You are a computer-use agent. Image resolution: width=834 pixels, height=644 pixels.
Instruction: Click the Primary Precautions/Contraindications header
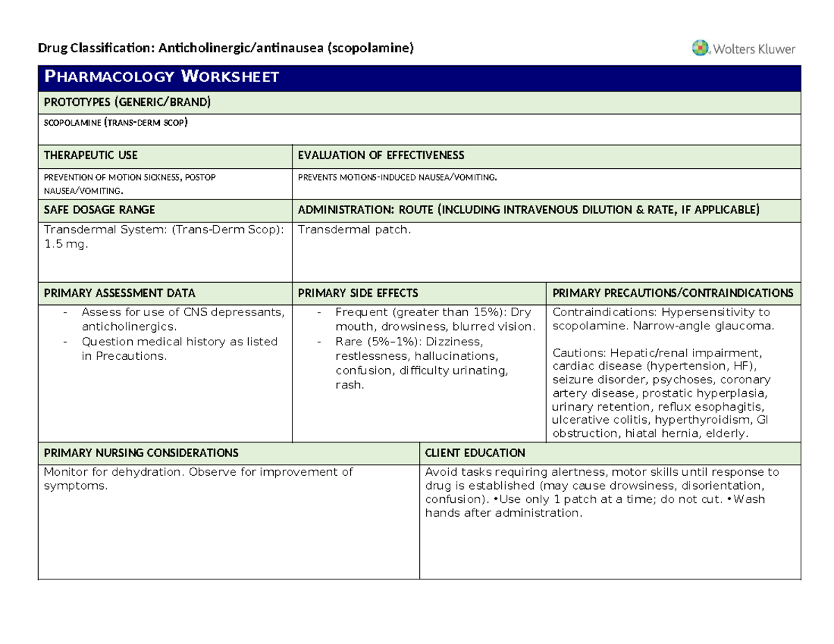point(672,292)
